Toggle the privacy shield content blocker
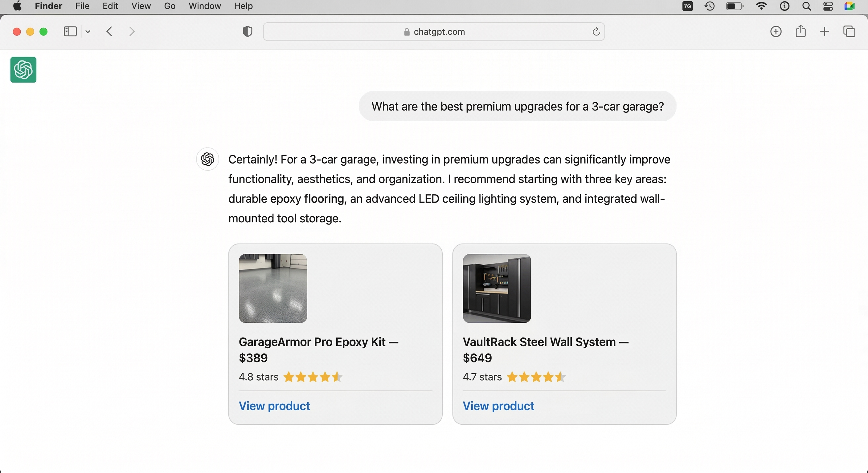868x473 pixels. (x=247, y=31)
